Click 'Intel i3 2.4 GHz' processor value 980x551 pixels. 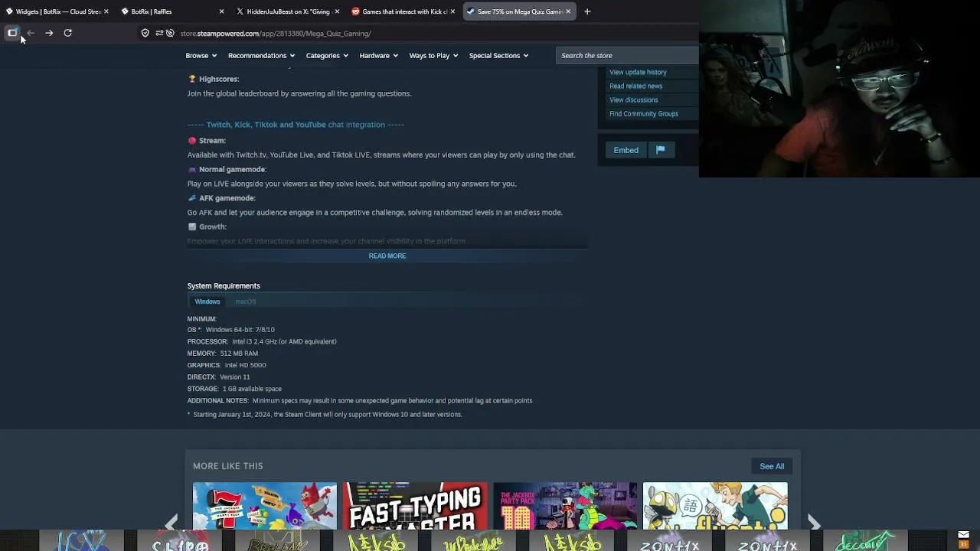click(284, 341)
